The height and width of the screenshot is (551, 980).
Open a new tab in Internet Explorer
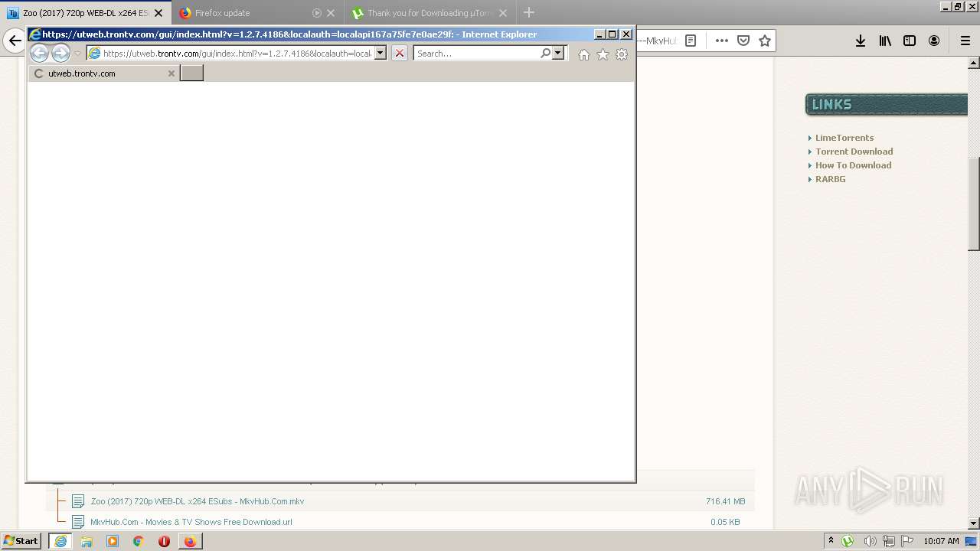[x=191, y=73]
